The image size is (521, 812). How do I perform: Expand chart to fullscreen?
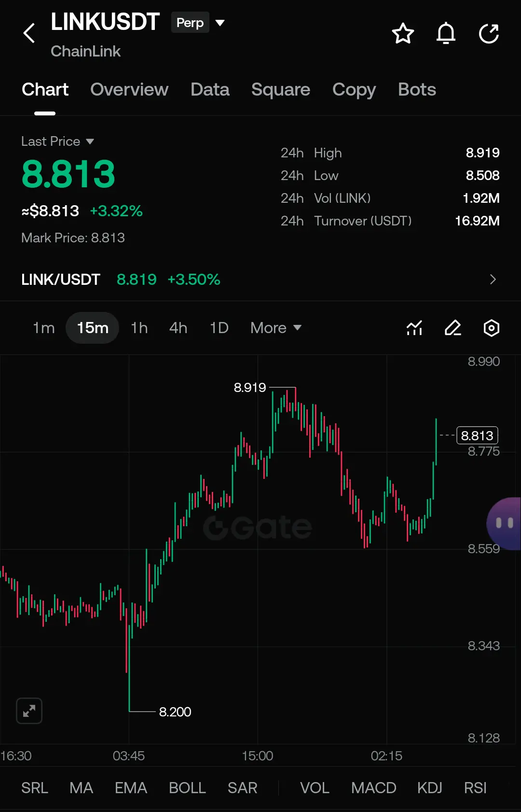(29, 711)
